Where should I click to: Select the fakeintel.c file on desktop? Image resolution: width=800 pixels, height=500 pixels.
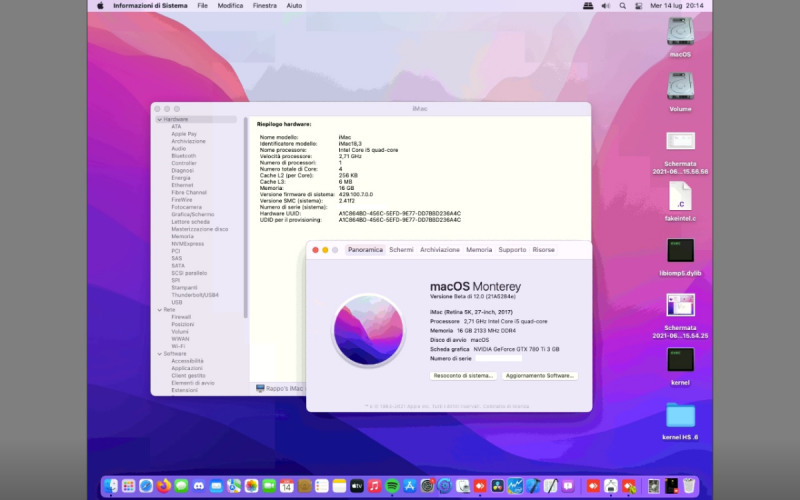click(x=680, y=196)
